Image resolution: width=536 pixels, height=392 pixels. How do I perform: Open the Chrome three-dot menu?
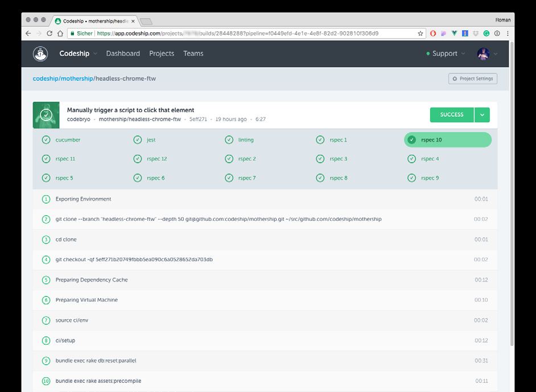point(508,34)
